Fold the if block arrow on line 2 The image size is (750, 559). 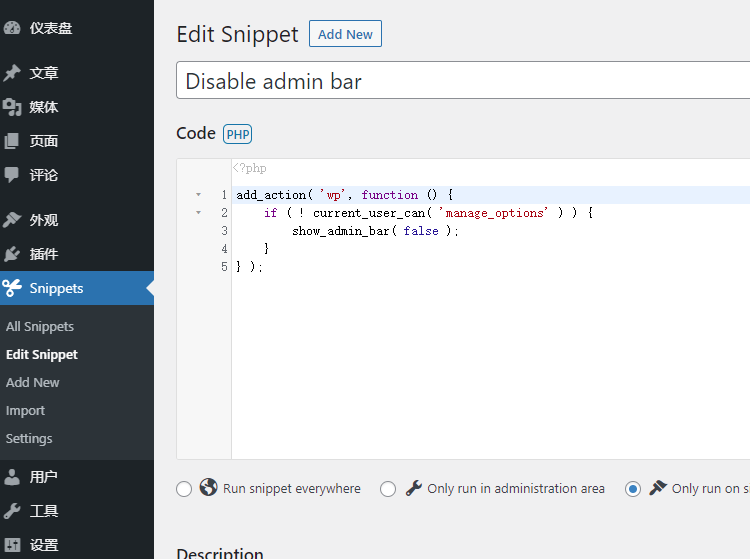[x=199, y=212]
